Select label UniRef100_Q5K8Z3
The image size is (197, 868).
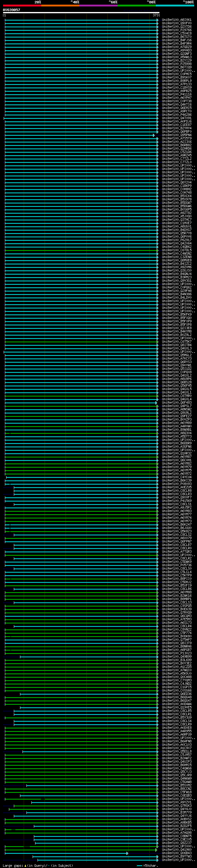point(176,531)
